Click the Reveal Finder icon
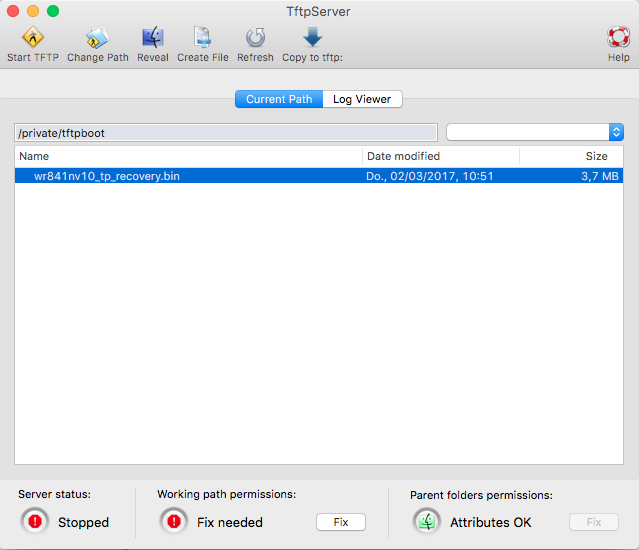The width and height of the screenshot is (639, 550). 153,38
